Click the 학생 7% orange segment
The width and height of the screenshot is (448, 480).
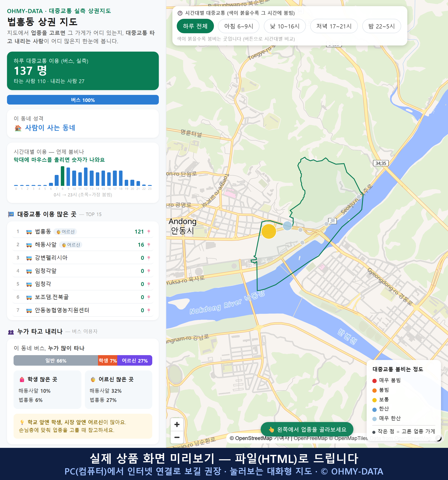108,360
